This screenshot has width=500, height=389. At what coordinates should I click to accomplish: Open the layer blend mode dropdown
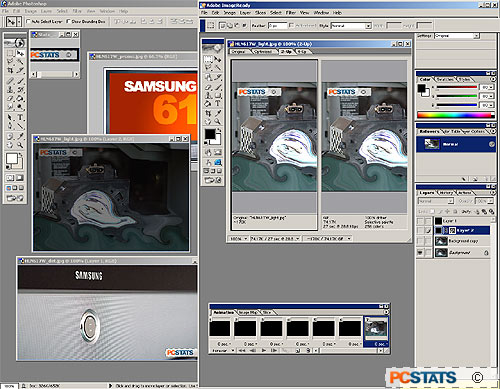point(436,201)
